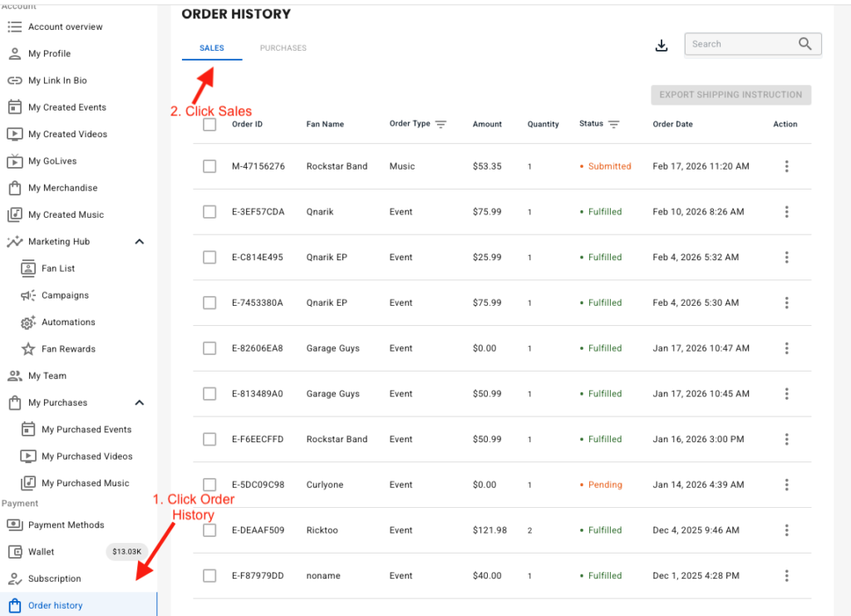This screenshot has width=851, height=616.
Task: Open My GoLives in sidebar
Action: click(x=52, y=161)
